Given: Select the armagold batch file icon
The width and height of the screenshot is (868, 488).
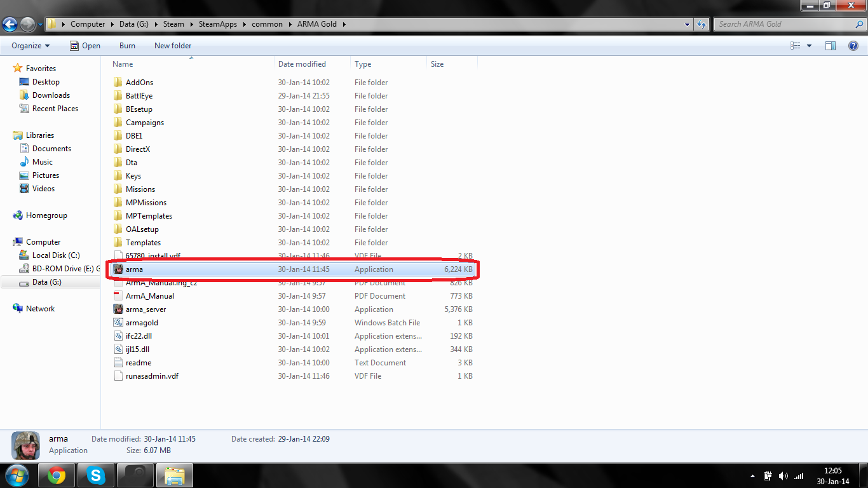Looking at the screenshot, I should pyautogui.click(x=118, y=323).
